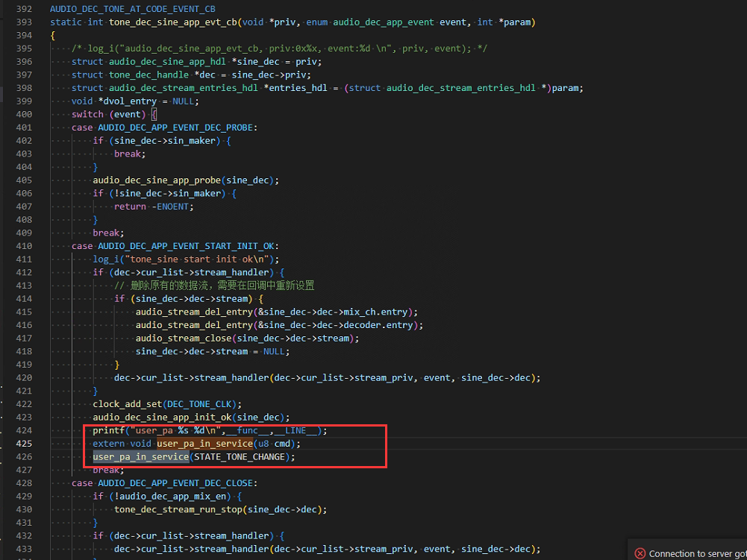747x560 pixels.
Task: Click the red error icon in the connection notification
Action: point(640,553)
